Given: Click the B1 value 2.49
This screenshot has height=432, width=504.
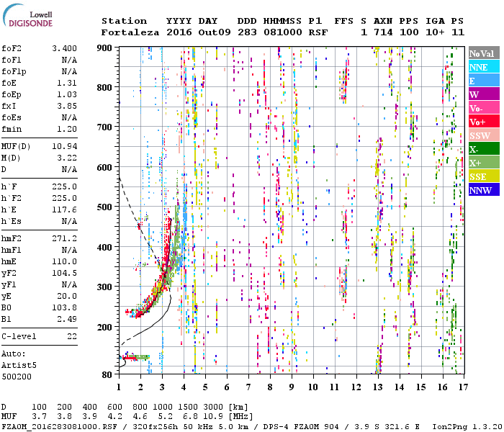Looking at the screenshot, I should click(67, 319).
